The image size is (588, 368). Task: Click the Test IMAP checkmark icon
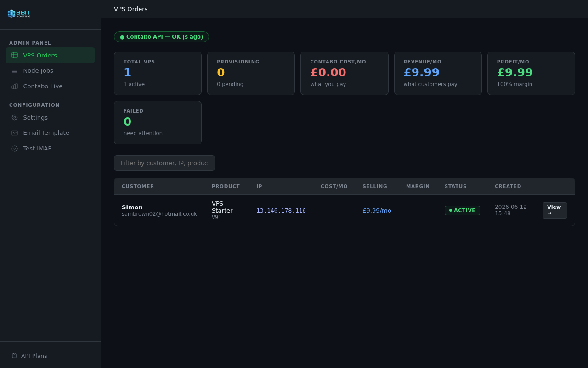click(x=15, y=149)
